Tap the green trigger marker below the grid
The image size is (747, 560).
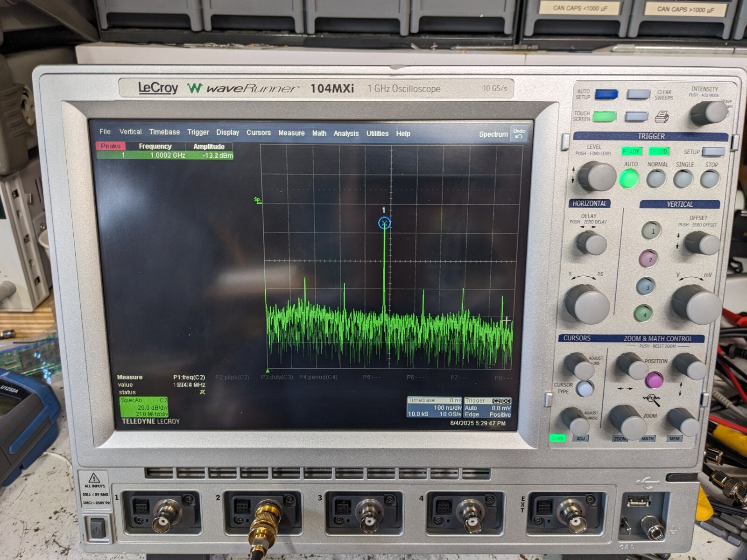click(268, 371)
